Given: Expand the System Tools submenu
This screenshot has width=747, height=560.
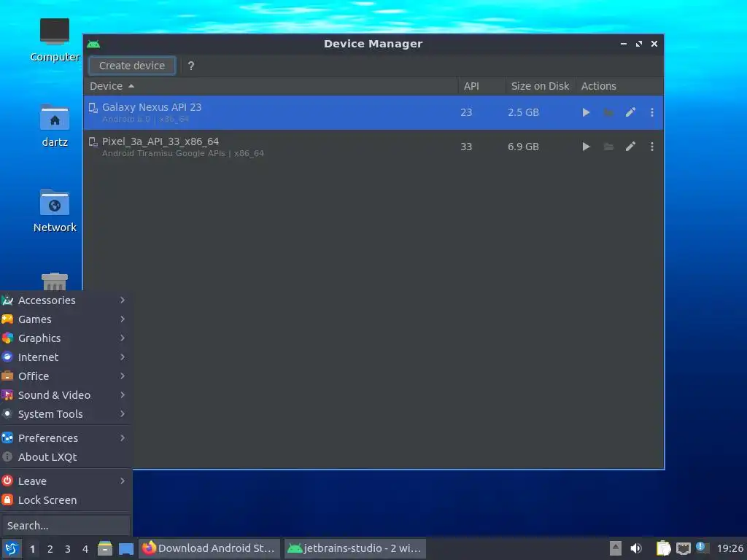Looking at the screenshot, I should (66, 414).
